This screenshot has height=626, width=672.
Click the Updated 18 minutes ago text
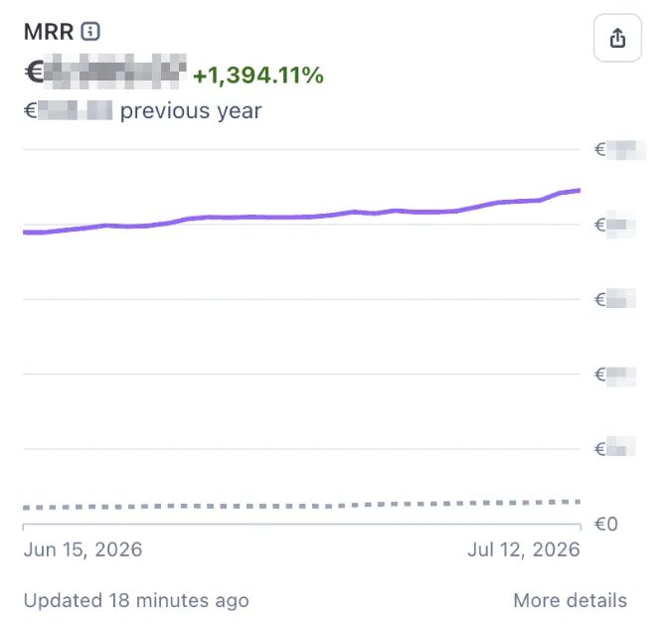tap(136, 600)
